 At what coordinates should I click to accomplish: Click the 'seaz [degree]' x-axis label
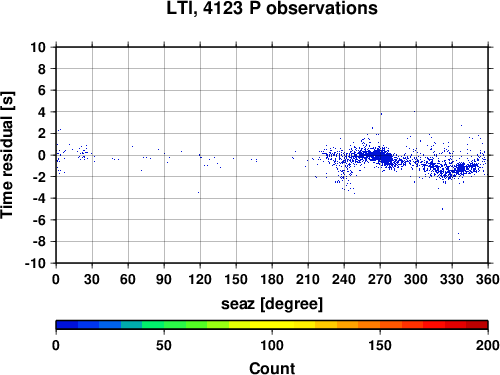click(x=272, y=304)
